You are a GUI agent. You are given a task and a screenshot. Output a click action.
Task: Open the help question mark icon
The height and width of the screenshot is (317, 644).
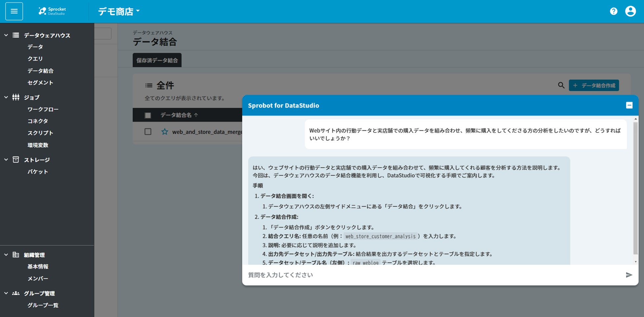pyautogui.click(x=614, y=11)
